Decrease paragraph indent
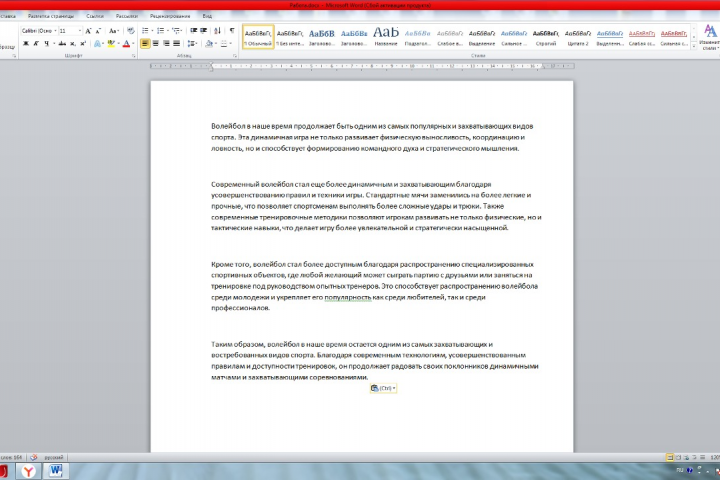The width and height of the screenshot is (720, 480). pos(193,31)
